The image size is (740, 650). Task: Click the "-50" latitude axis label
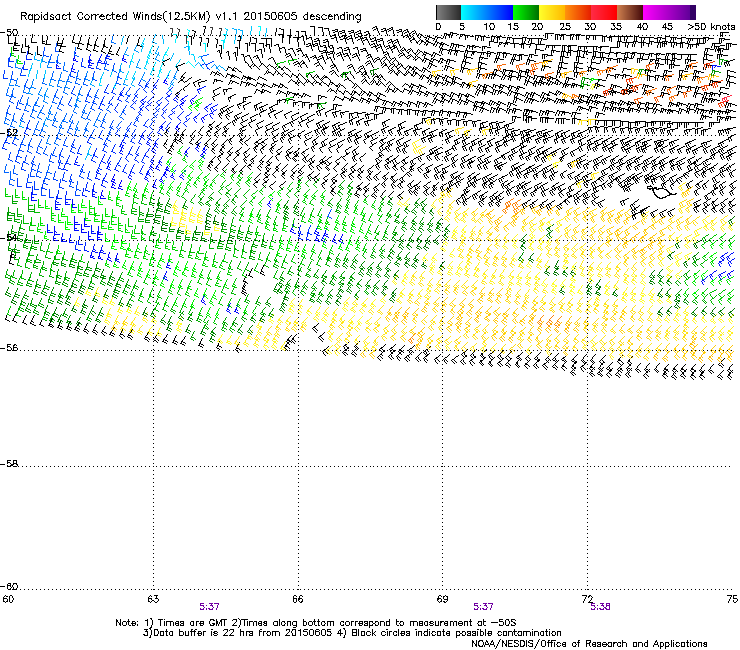(x=9, y=33)
